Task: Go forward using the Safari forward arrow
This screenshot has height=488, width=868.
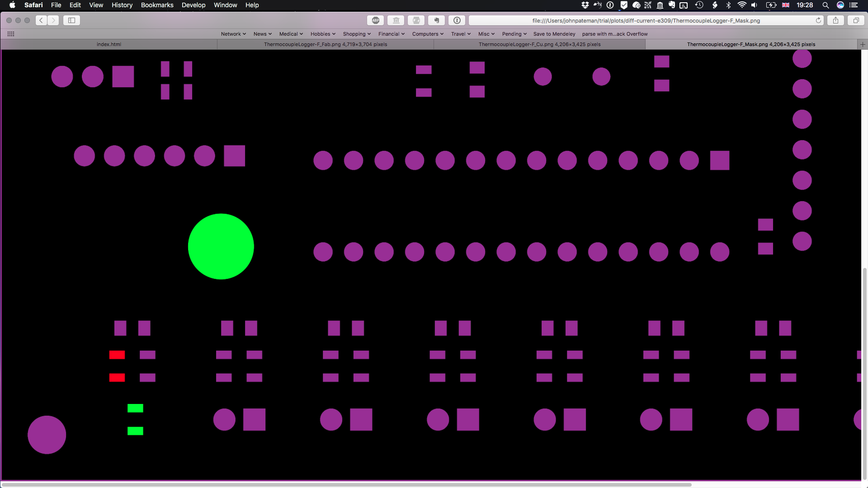Action: tap(53, 20)
